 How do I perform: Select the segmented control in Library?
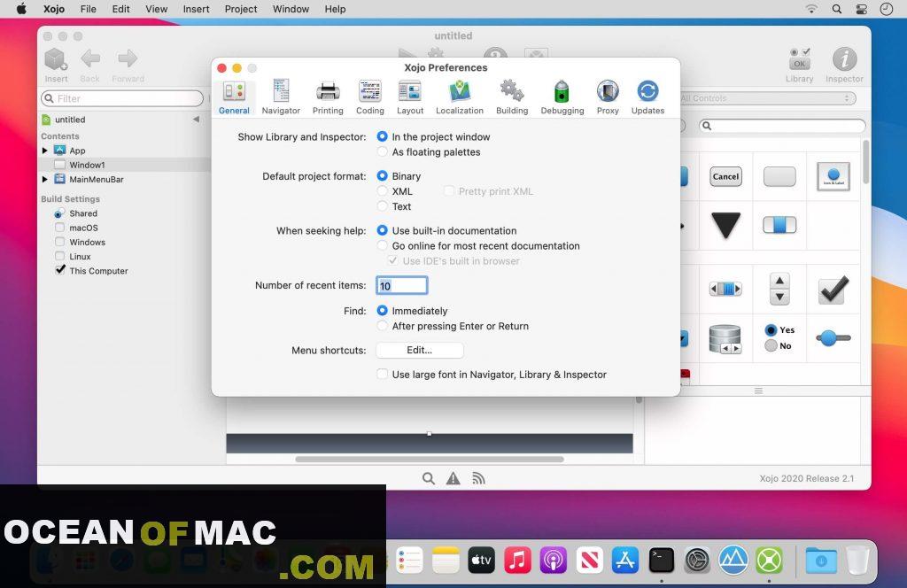click(779, 225)
